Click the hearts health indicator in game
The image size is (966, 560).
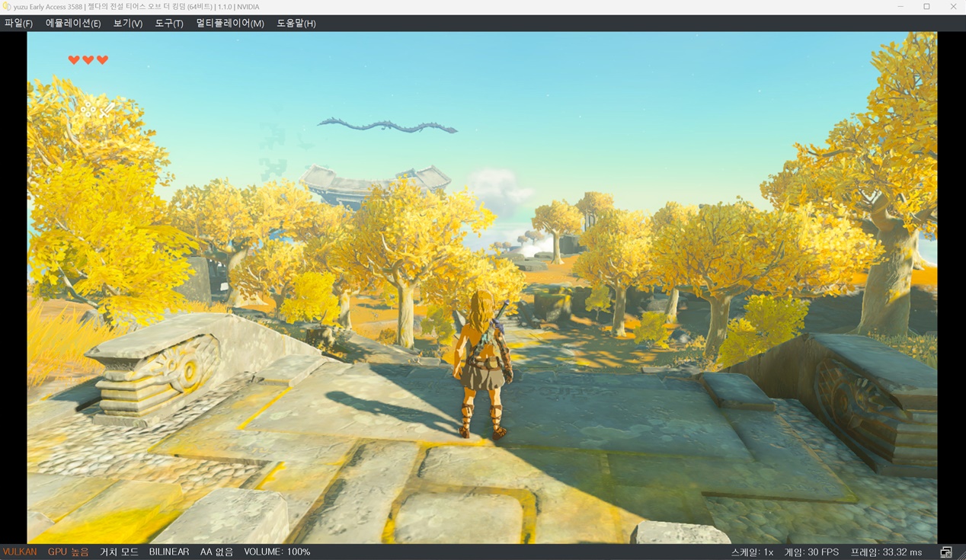click(88, 60)
